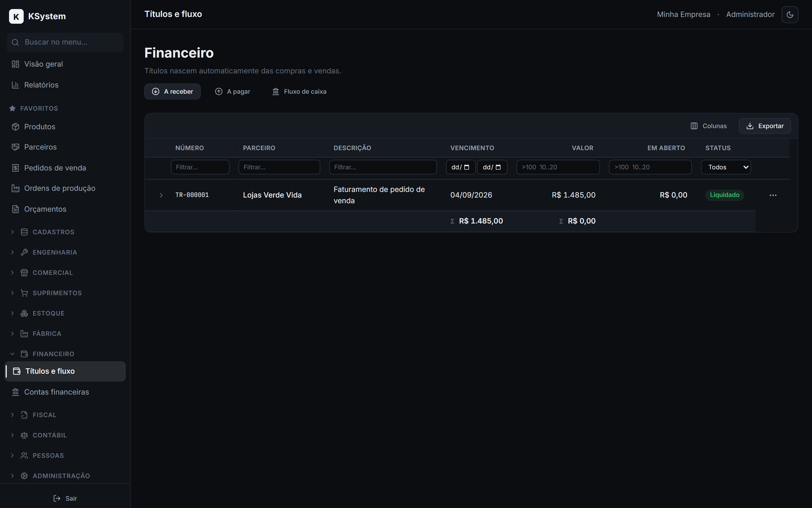The height and width of the screenshot is (508, 812).
Task: Expand the ESTOQUE section chevron
Action: (12, 314)
